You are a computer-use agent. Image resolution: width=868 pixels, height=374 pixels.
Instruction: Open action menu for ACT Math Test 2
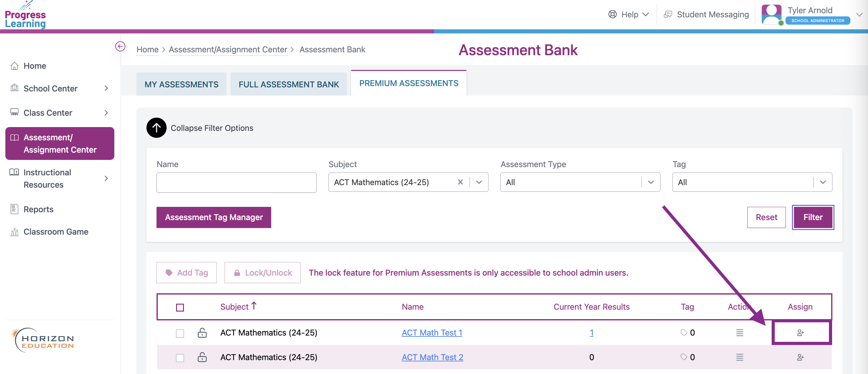[740, 357]
